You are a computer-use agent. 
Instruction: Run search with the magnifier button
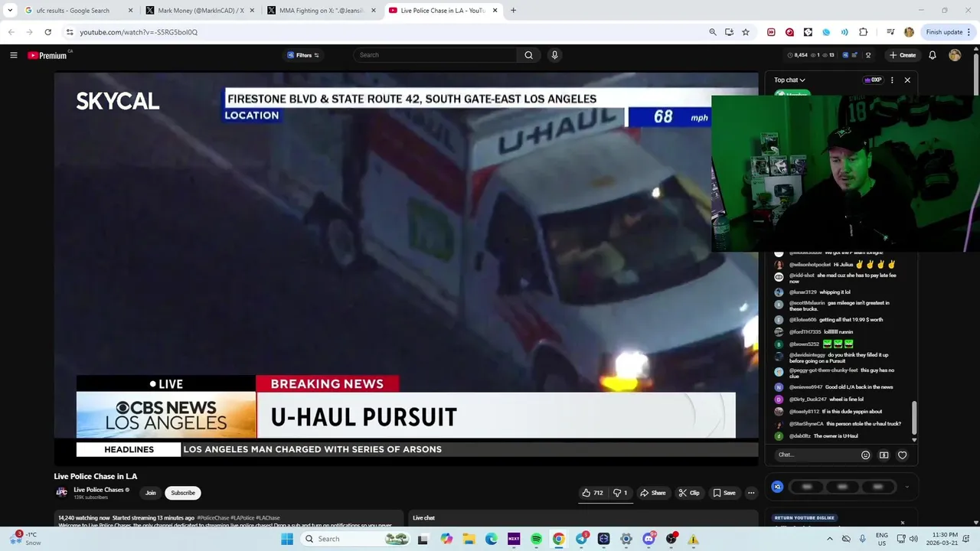[x=528, y=55]
